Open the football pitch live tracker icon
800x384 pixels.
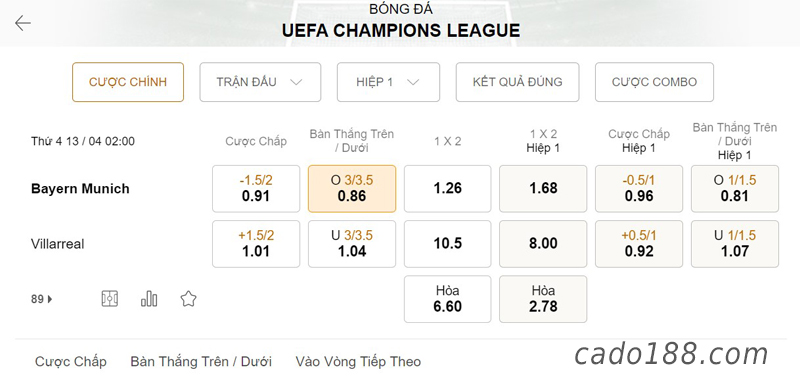(x=110, y=299)
